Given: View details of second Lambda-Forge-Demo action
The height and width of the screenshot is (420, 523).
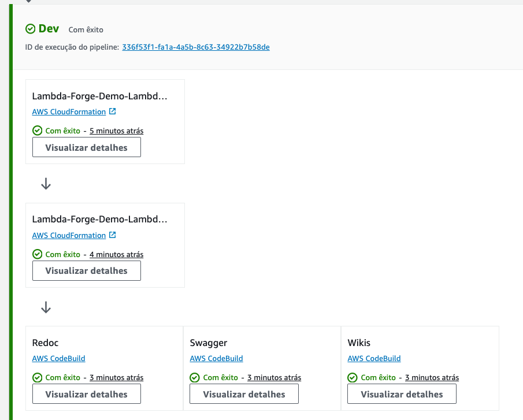Looking at the screenshot, I should click(86, 271).
